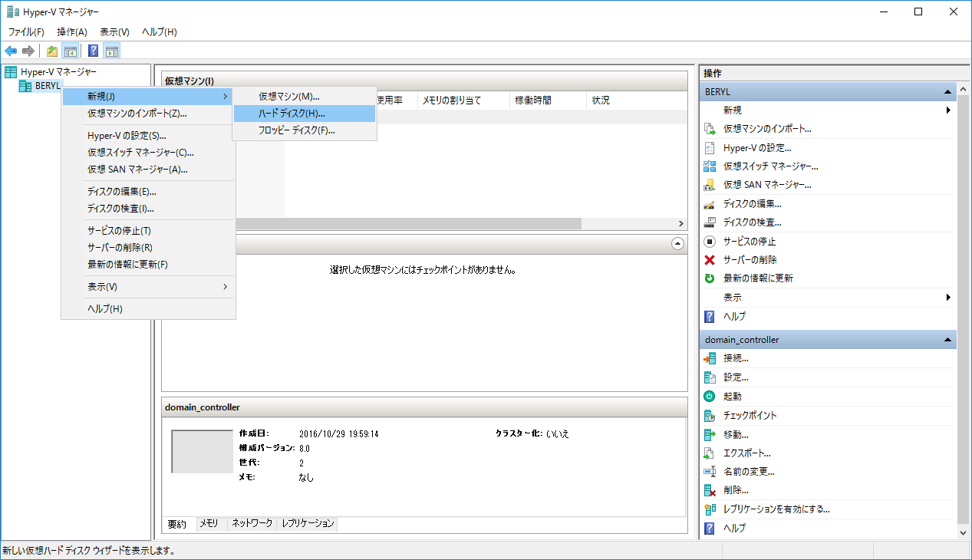Collapse the domain_controller section in Actions pane

point(948,339)
